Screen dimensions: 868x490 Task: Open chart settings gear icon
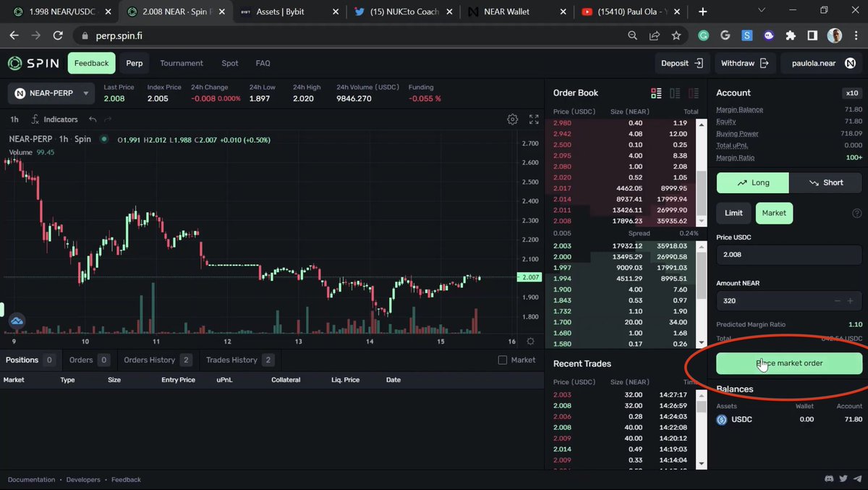click(x=513, y=119)
